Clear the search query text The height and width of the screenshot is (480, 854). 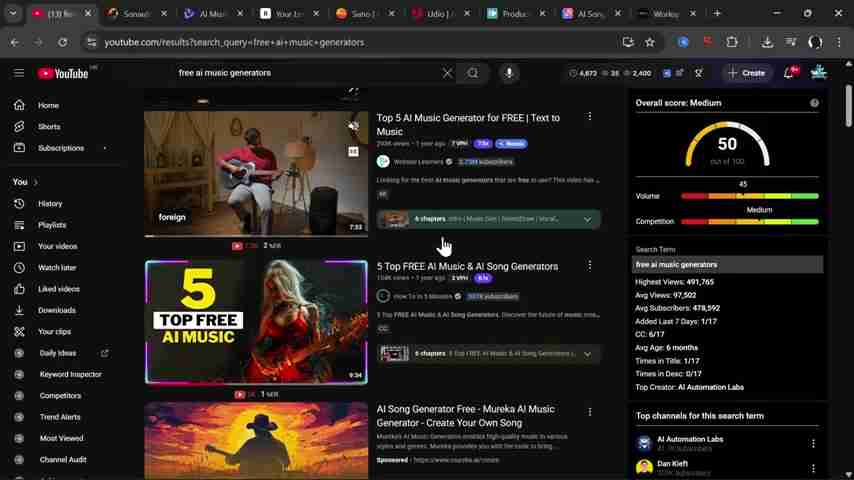point(447,73)
